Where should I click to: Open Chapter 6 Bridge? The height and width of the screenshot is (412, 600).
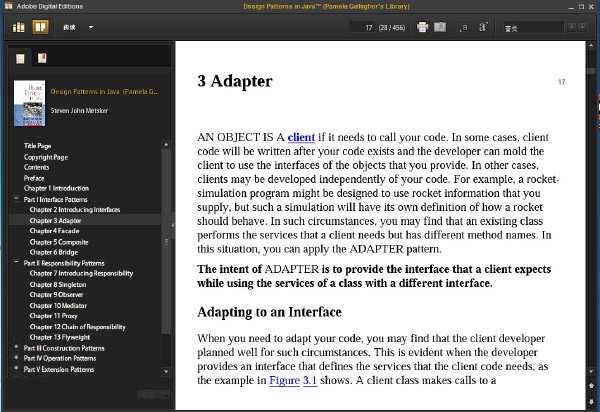pos(54,252)
